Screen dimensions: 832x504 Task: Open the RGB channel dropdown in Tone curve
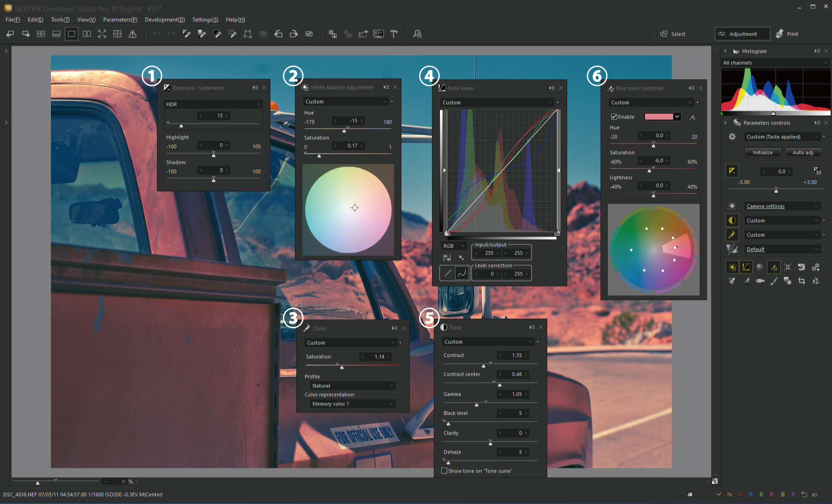[454, 246]
